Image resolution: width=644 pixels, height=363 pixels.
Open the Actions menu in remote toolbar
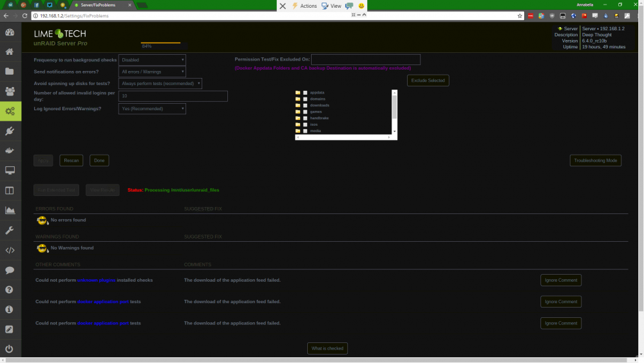pos(305,6)
